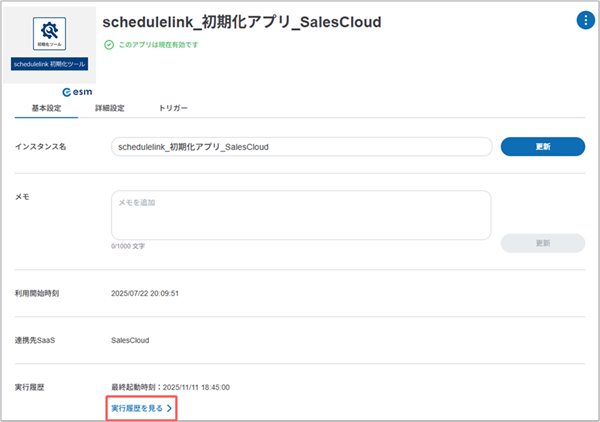The width and height of the screenshot is (600, 422).
Task: Click the インスタンス名 field label
Action: [x=40, y=147]
